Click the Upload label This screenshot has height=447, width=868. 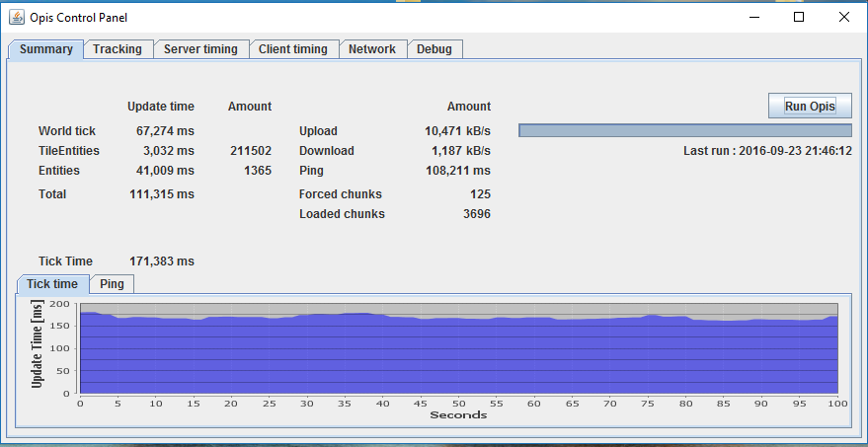(318, 131)
